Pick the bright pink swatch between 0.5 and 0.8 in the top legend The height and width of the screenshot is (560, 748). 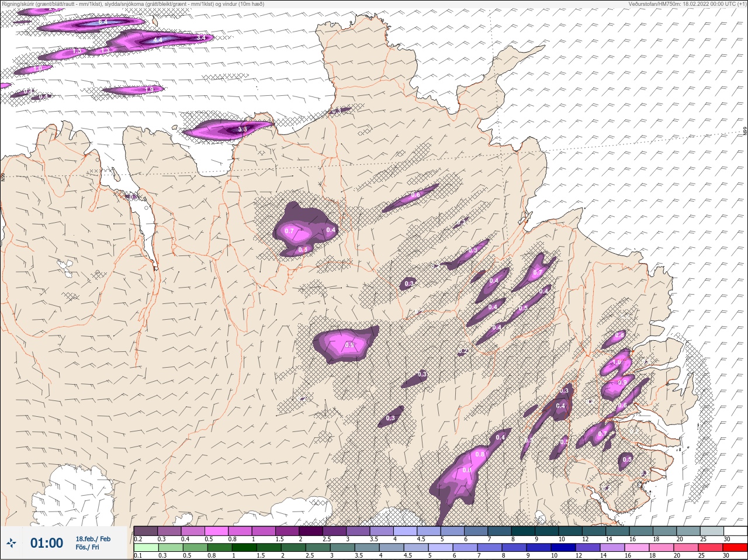pos(217,531)
